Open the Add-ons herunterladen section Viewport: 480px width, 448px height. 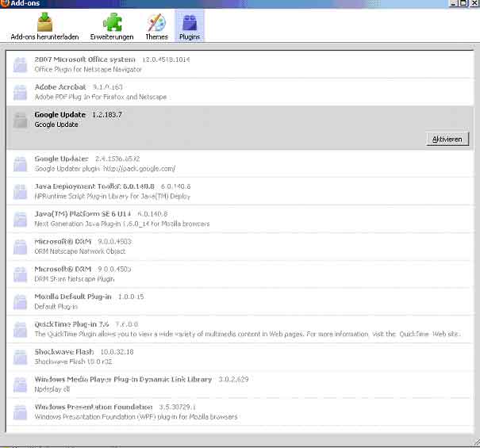click(x=44, y=26)
